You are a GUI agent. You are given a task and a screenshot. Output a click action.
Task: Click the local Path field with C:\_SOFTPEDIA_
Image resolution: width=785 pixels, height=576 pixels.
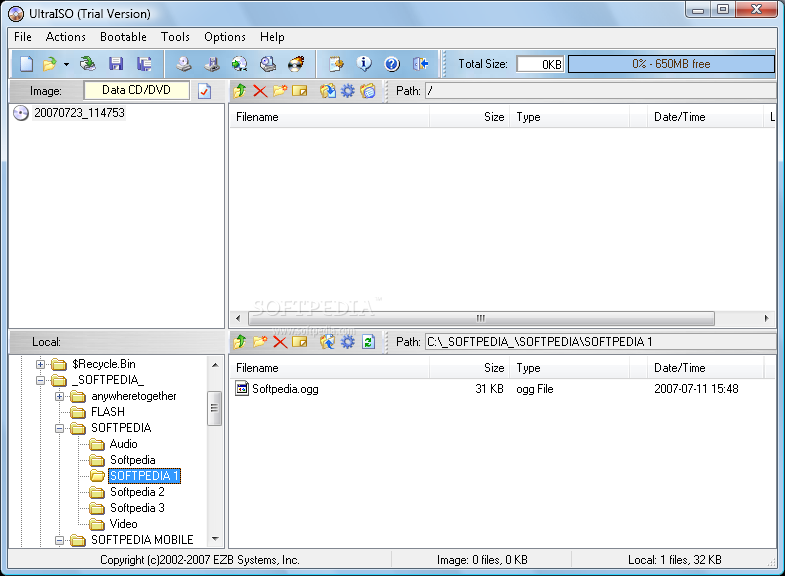(x=600, y=342)
